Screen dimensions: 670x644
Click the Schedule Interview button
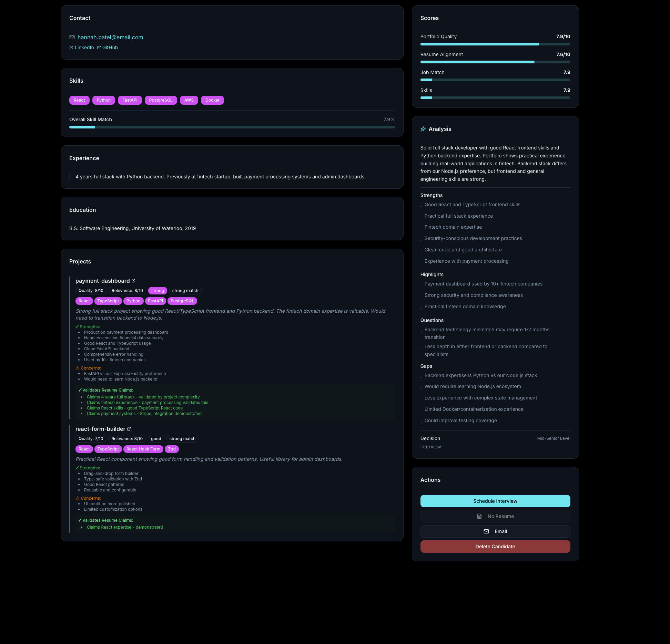tap(495, 501)
